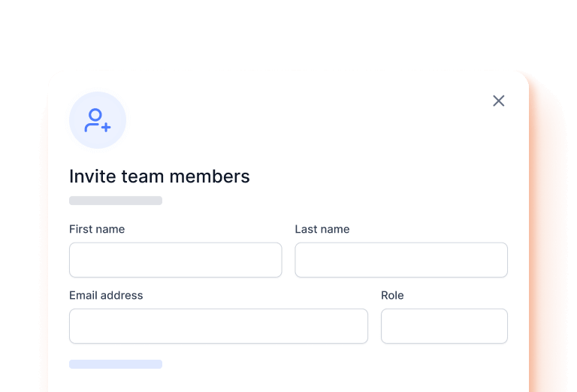The image size is (577, 392).
Task: Click the "Last name" label
Action: coord(322,229)
